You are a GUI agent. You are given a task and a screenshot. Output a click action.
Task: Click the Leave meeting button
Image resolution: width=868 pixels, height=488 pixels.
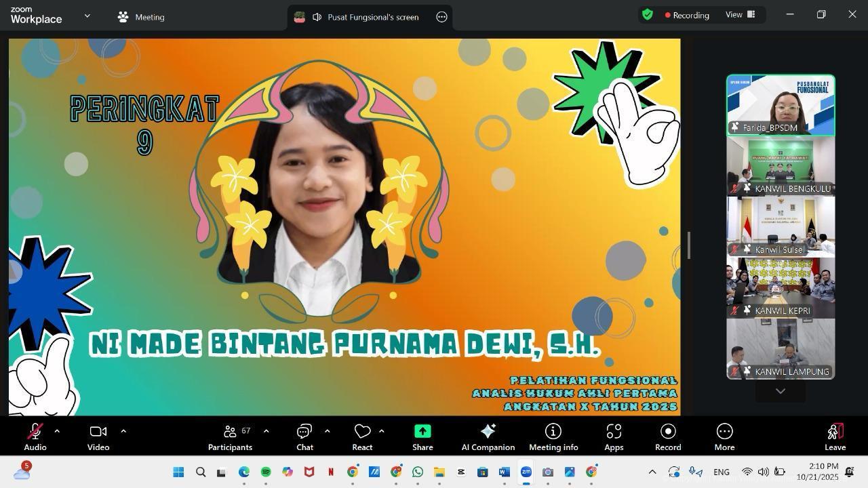[835, 437]
